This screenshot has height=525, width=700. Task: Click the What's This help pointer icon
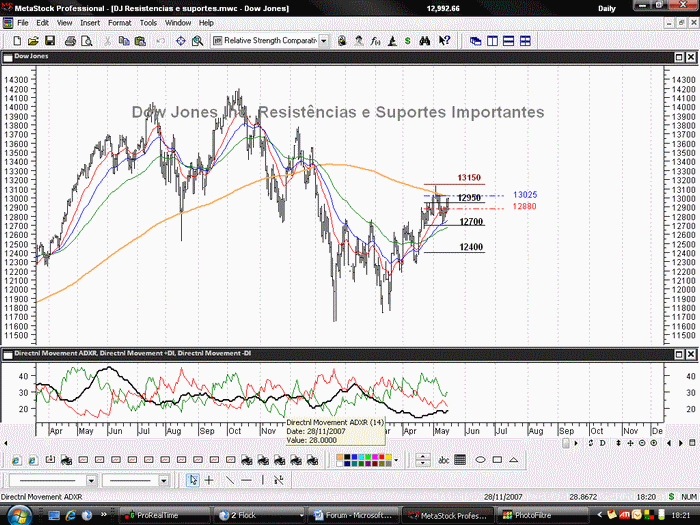pos(444,41)
